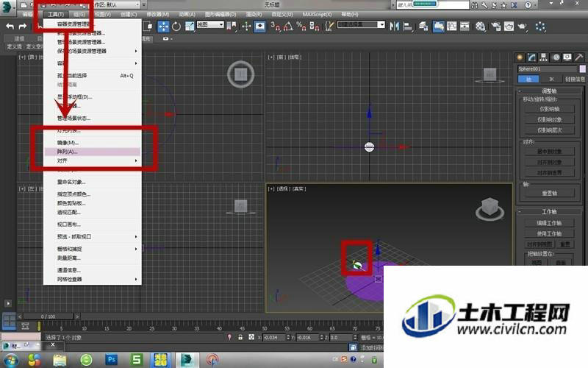Switch to the IK tab in Hierarchy panel
Image resolution: width=588 pixels, height=368 pixels.
point(551,79)
